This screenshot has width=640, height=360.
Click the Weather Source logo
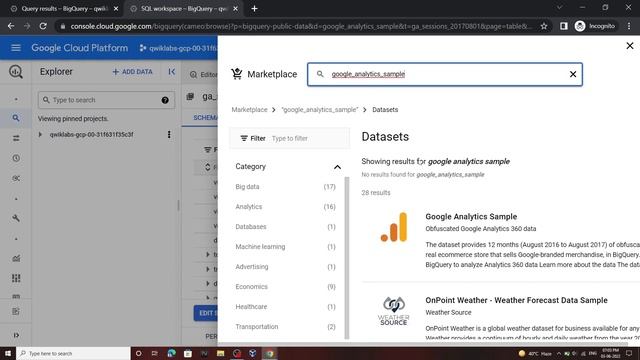point(393,311)
